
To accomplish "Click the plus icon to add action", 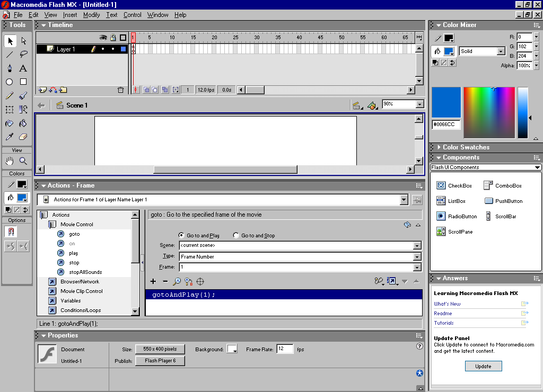I will point(153,282).
